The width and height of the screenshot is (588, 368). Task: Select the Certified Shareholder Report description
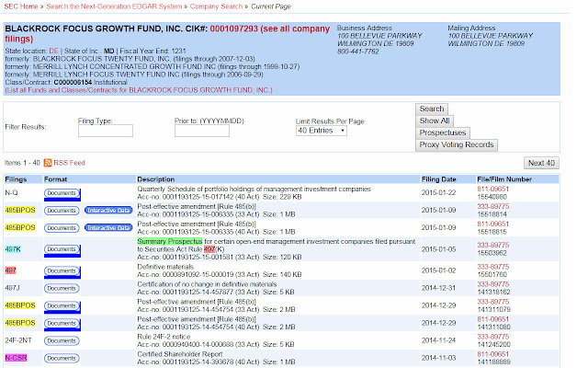point(180,354)
